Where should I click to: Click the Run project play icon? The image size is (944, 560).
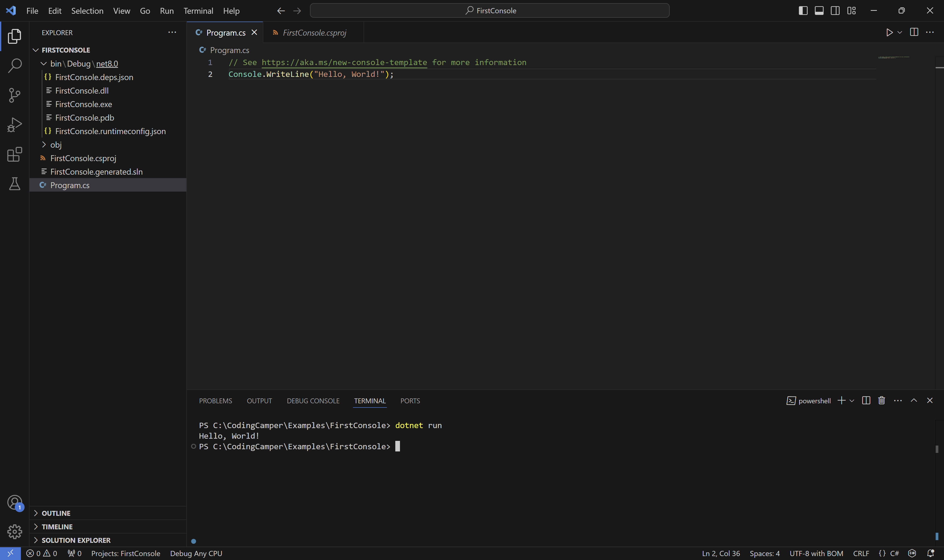(x=889, y=32)
